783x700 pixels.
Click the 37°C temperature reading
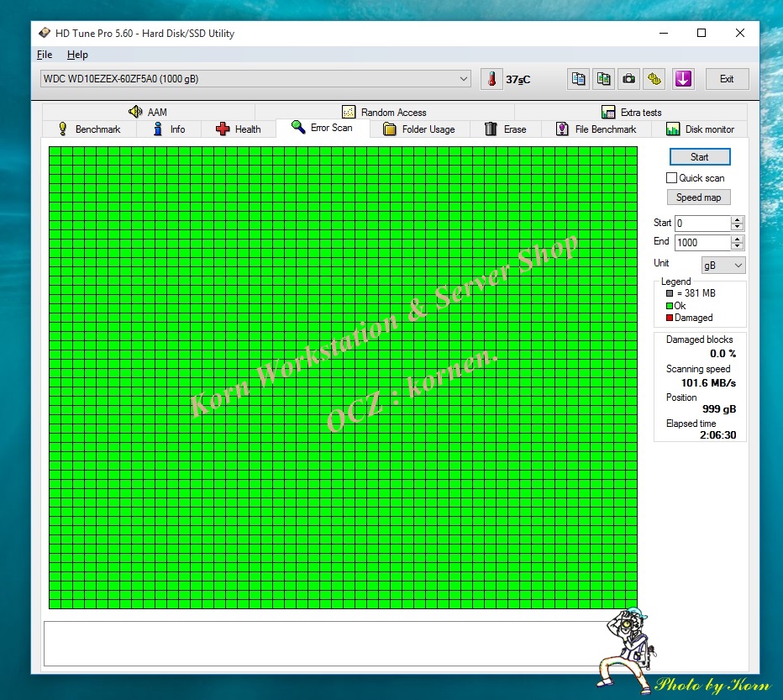518,80
